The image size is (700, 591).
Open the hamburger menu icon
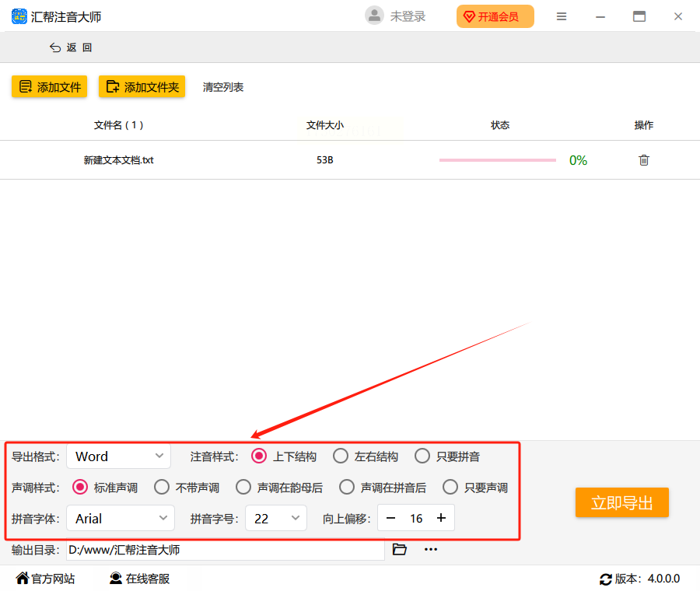tap(562, 16)
